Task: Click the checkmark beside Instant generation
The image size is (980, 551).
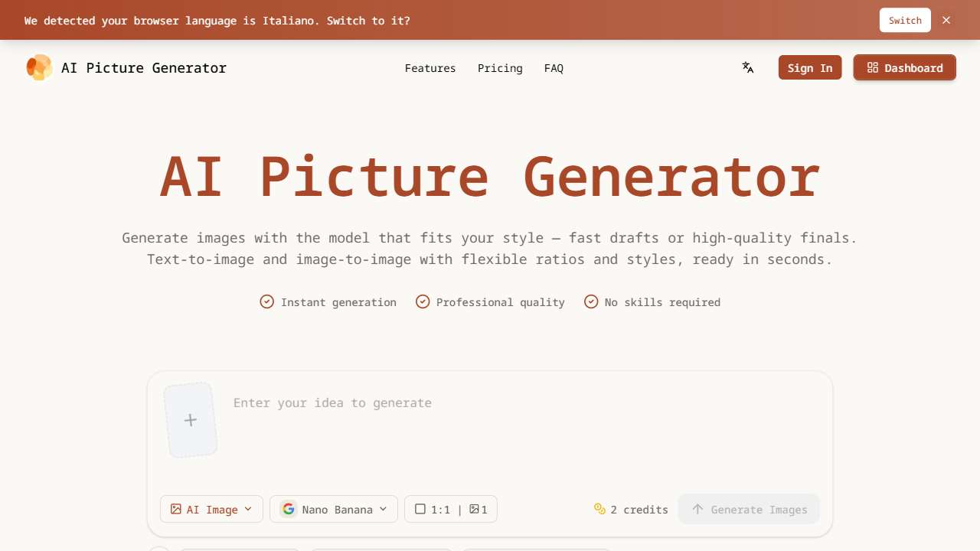Action: tap(266, 302)
